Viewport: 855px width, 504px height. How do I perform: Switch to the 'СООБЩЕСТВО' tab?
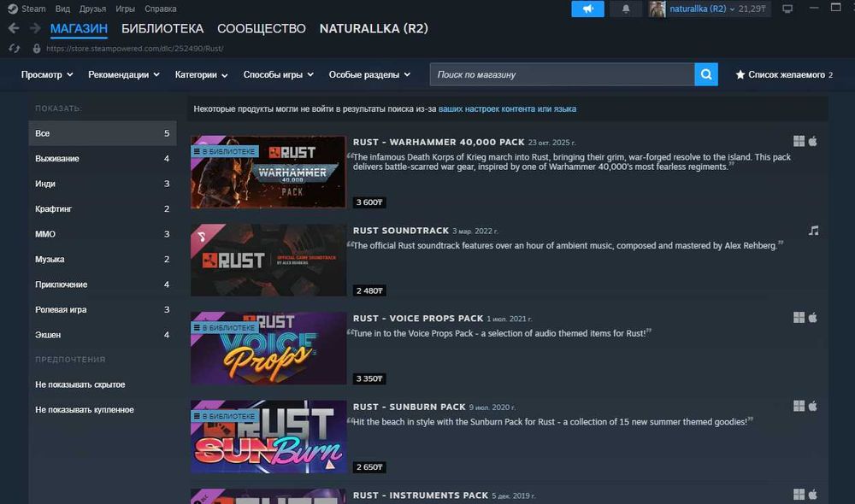point(261,28)
